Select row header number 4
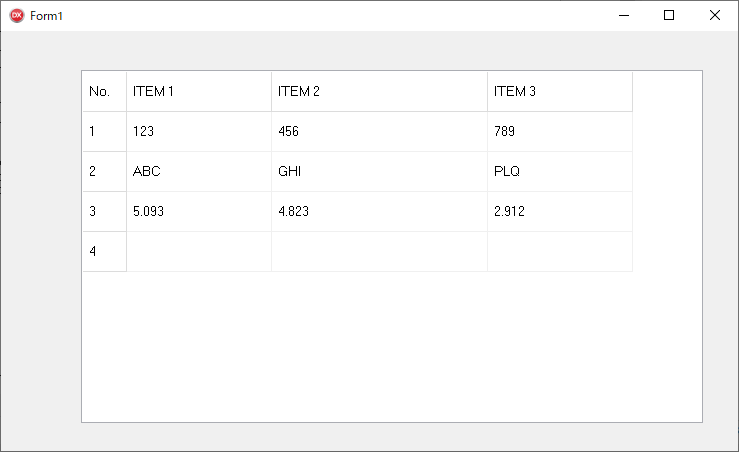Image resolution: width=739 pixels, height=452 pixels. 104,252
